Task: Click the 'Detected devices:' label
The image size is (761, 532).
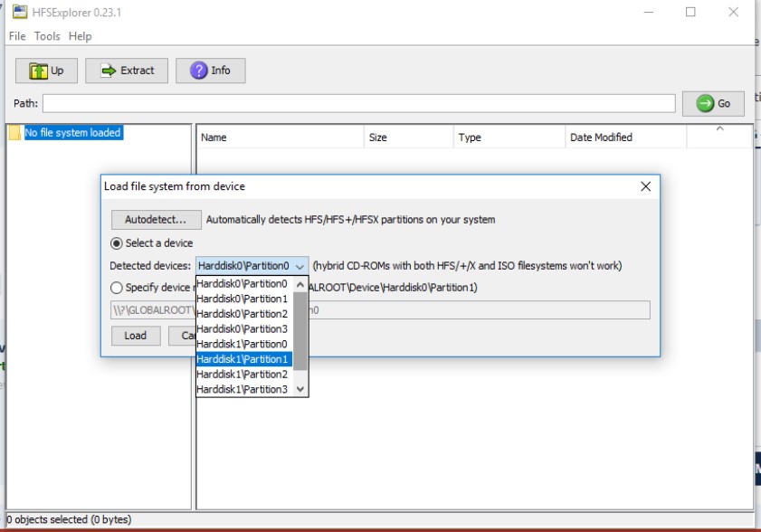Action: pos(150,266)
